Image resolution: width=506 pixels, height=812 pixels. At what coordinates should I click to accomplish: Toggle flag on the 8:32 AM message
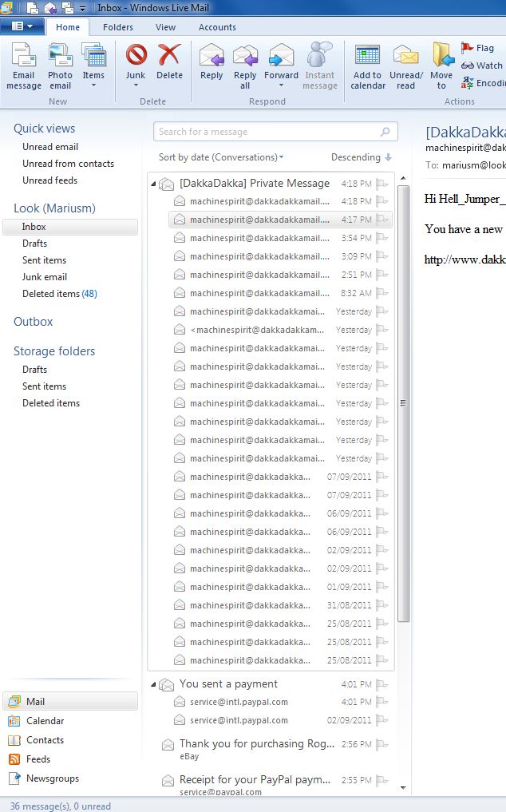[x=382, y=293]
